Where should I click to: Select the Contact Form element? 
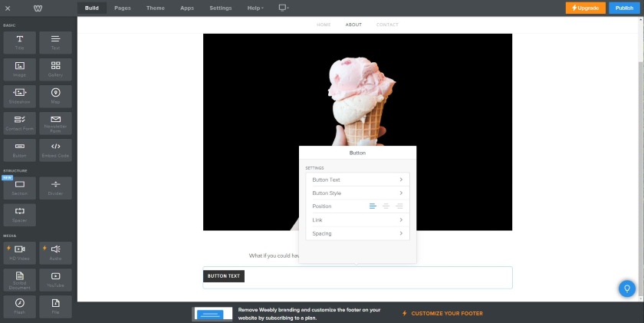click(19, 124)
